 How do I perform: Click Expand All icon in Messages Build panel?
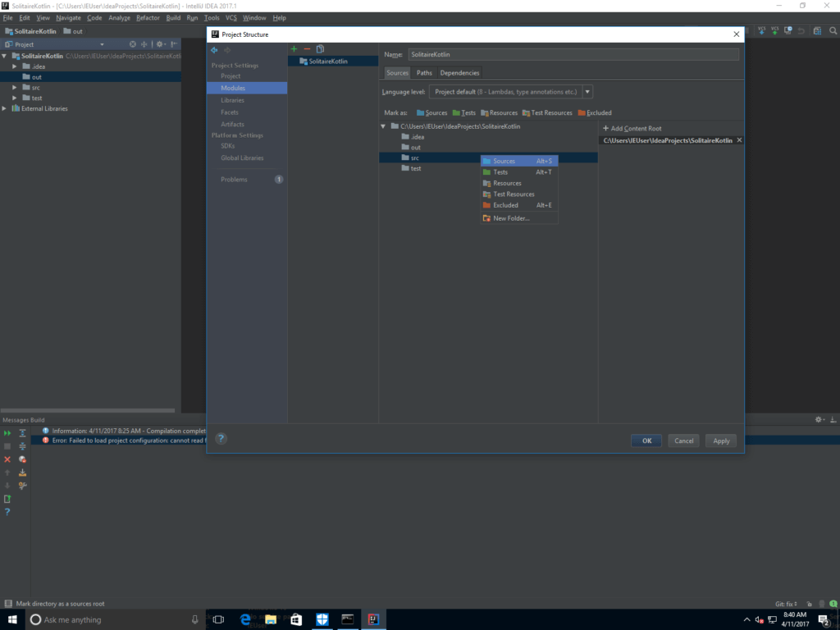tap(22, 433)
